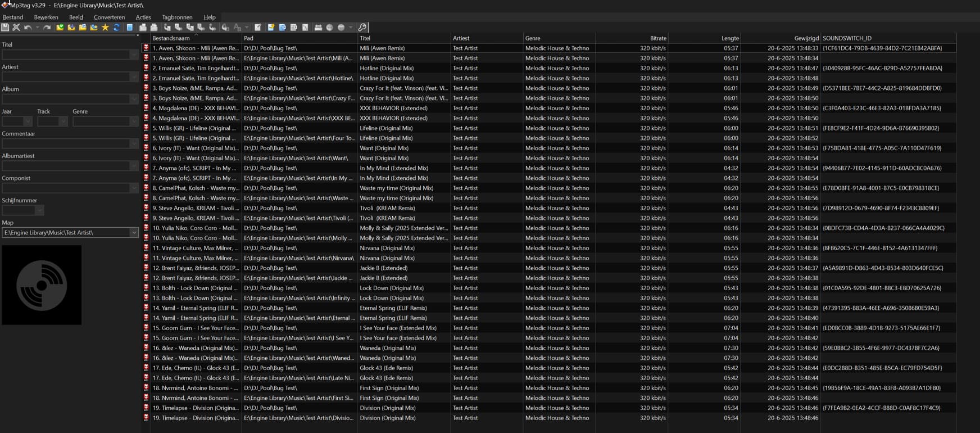This screenshot has height=433, width=980.
Task: Click the Redo arrow icon
Action: click(47, 27)
